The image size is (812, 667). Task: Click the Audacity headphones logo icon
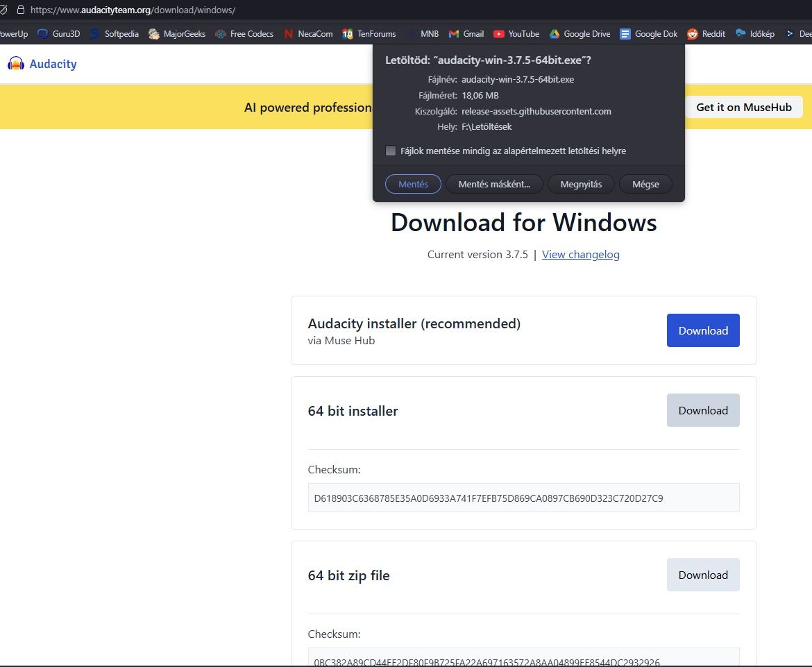click(16, 64)
